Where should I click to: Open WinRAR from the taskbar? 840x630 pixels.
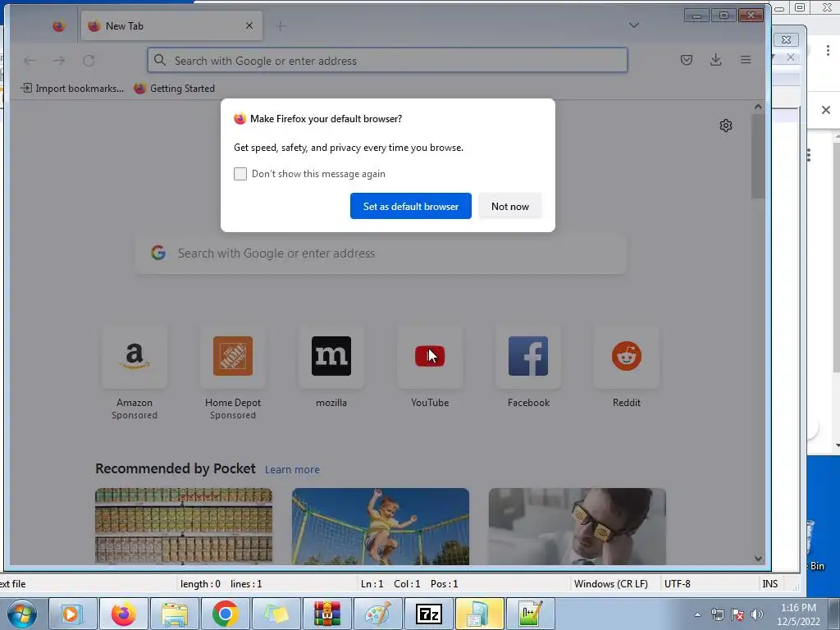pyautogui.click(x=326, y=614)
